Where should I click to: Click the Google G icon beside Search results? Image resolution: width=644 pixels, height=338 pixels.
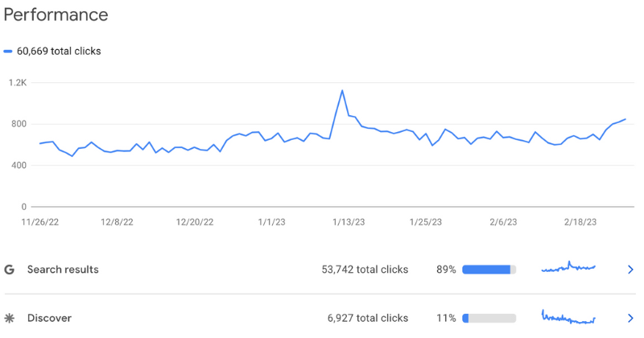[x=10, y=270]
